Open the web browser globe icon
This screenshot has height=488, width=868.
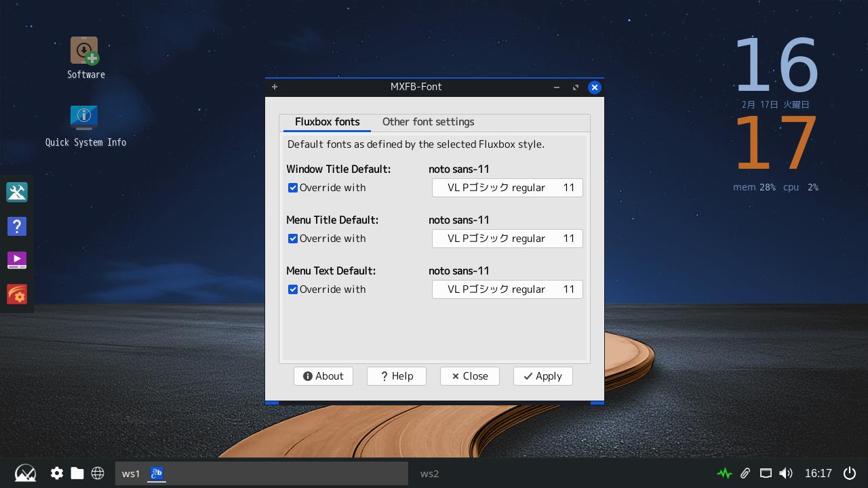click(x=98, y=473)
